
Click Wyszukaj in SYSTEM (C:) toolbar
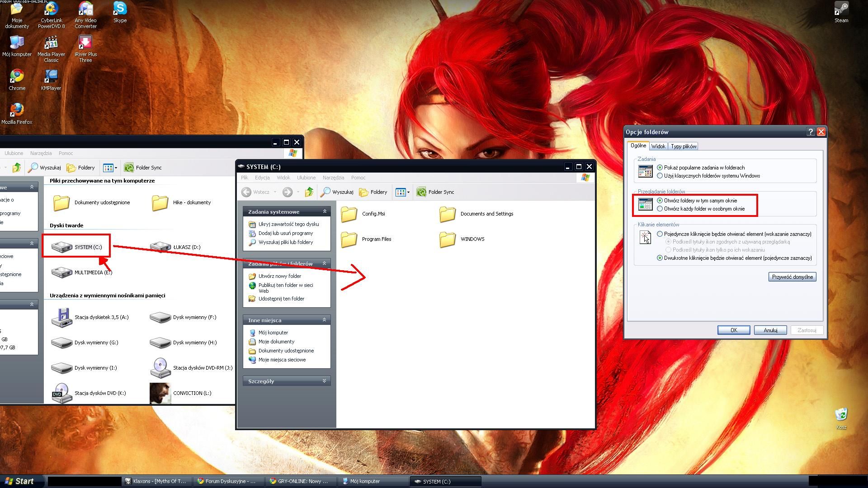337,192
